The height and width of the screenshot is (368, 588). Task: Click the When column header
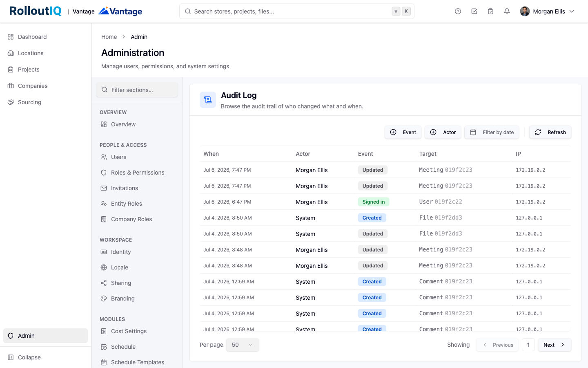(x=211, y=154)
